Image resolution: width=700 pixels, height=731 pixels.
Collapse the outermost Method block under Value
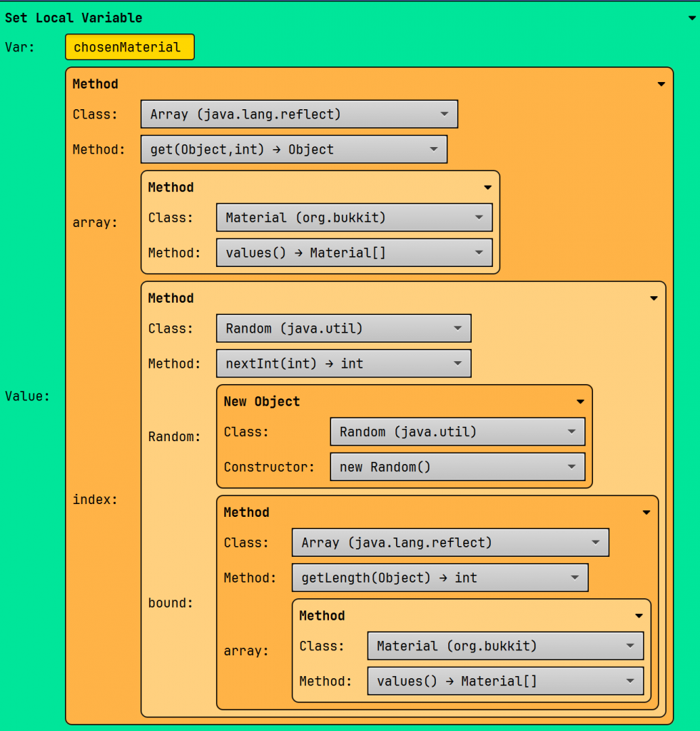661,84
